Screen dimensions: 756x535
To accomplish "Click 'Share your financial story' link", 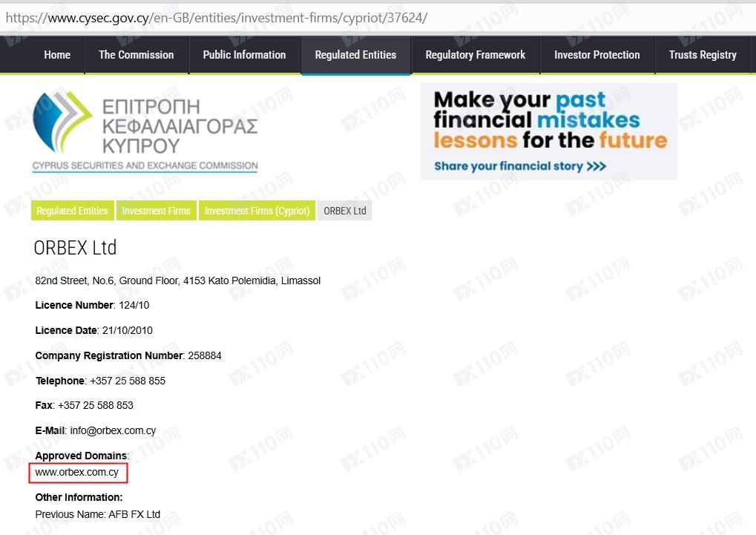I will 520,166.
